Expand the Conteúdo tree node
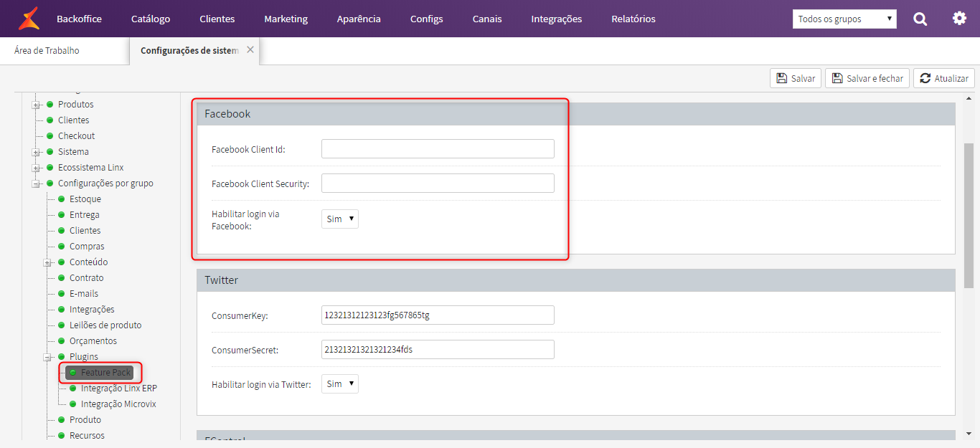The height and width of the screenshot is (448, 980). (x=47, y=262)
